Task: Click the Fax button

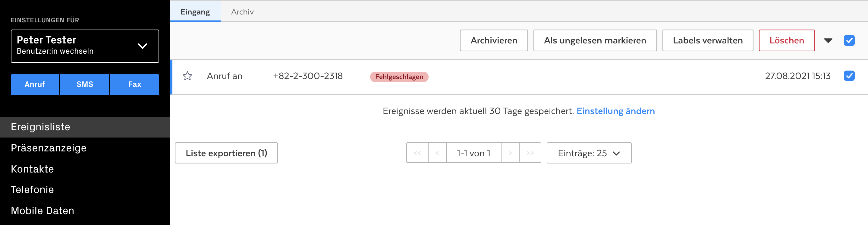Action: pos(134,85)
